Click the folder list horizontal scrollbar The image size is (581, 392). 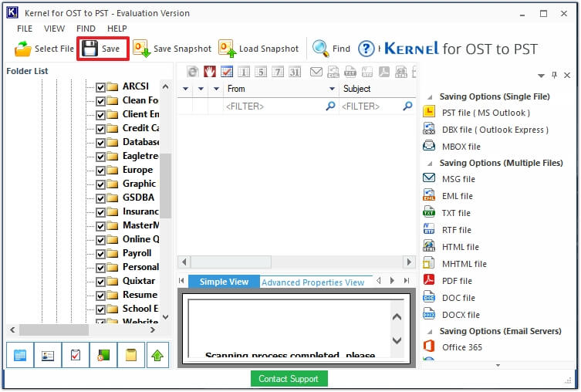pos(84,329)
